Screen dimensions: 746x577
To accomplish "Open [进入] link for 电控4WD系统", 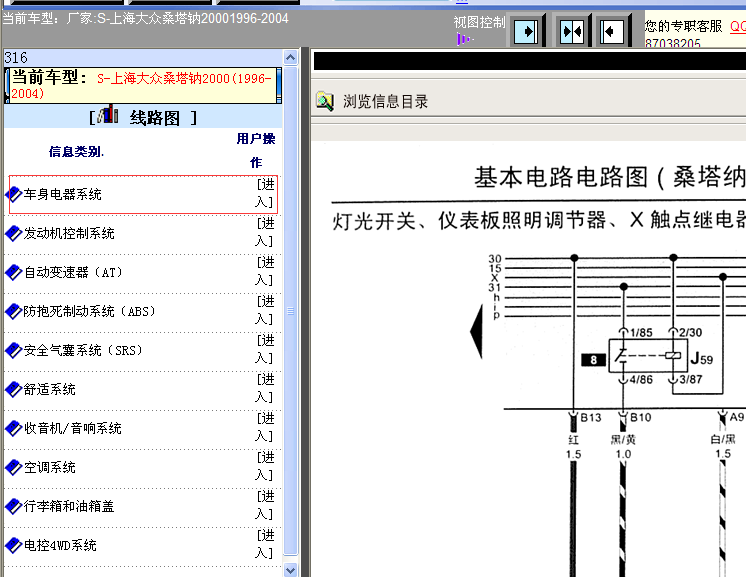I will [265, 544].
